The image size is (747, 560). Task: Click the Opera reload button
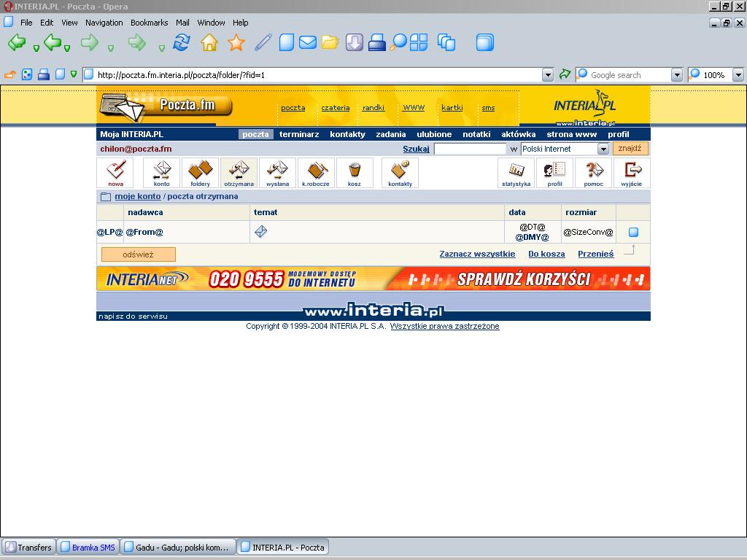point(182,43)
